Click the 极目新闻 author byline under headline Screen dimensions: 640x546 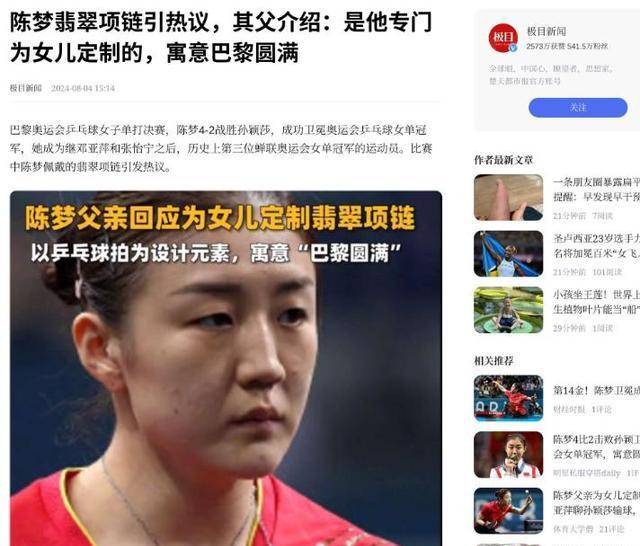(26, 88)
